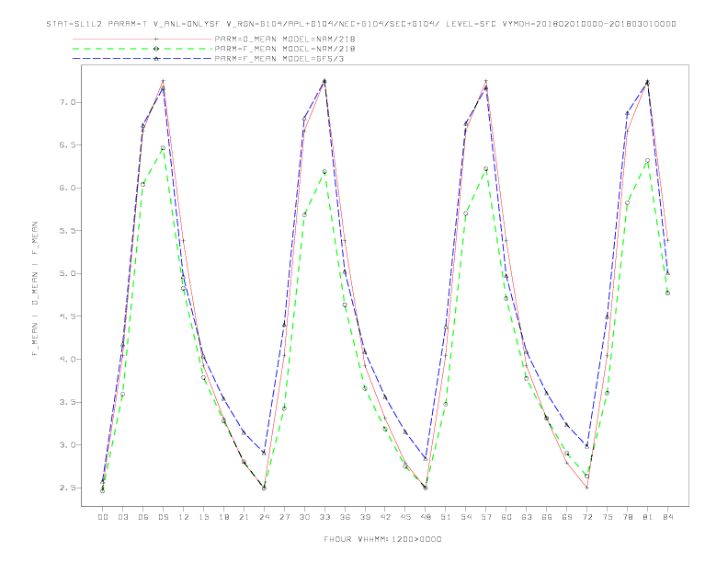Click forecast hour label 00 on x-axis
Screen dimensions: 728x563
click(103, 517)
